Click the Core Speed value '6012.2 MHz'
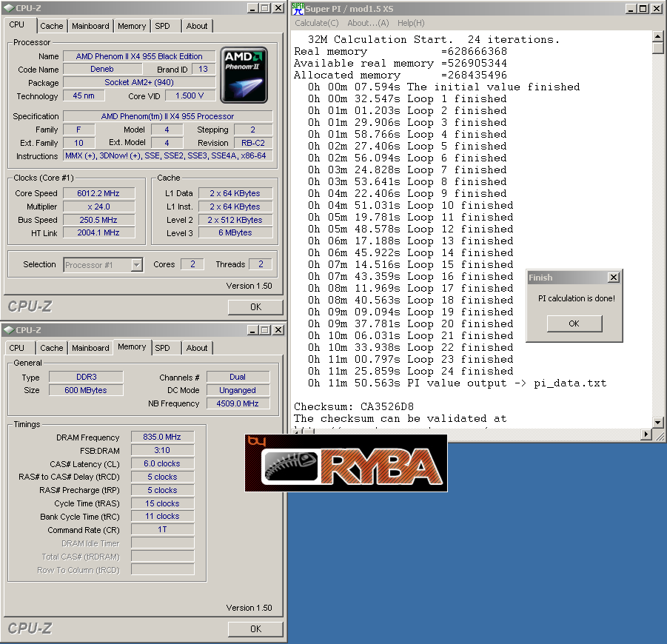Screen dimensions: 667x644 (x=98, y=193)
